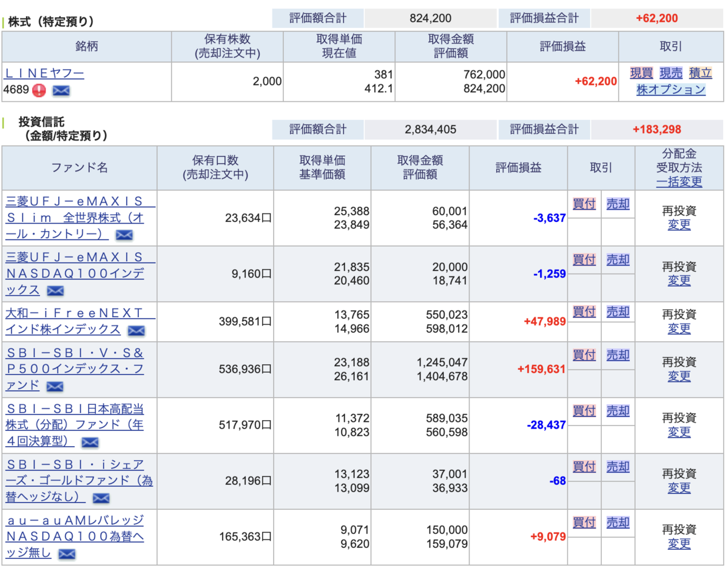Screen dimensions: 728x568
Task: Click 変更 for SBI・V・S&P500 fund
Action: point(679,376)
